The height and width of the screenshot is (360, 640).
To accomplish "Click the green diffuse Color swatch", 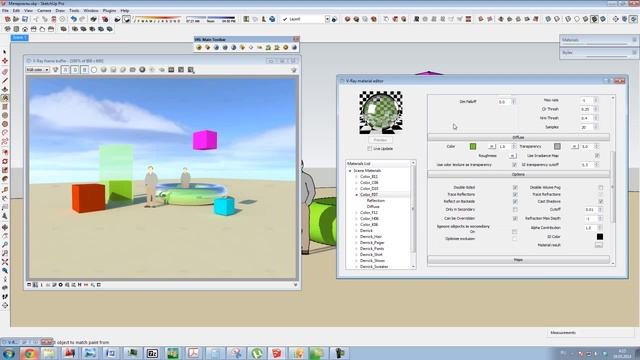I will click(473, 146).
